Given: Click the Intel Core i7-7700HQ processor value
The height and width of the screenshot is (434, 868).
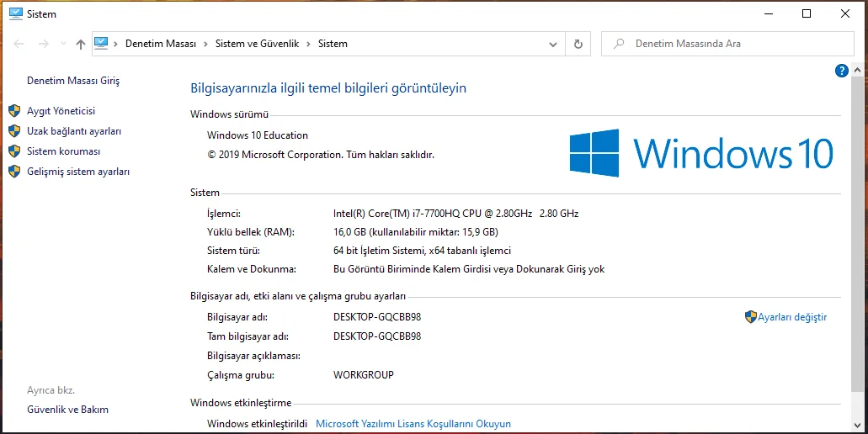Looking at the screenshot, I should (456, 214).
